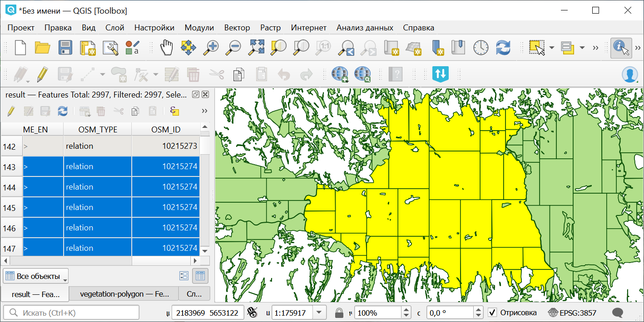Open a project with the yellow folder icon
Image resolution: width=644 pixels, height=322 pixels.
click(x=43, y=48)
